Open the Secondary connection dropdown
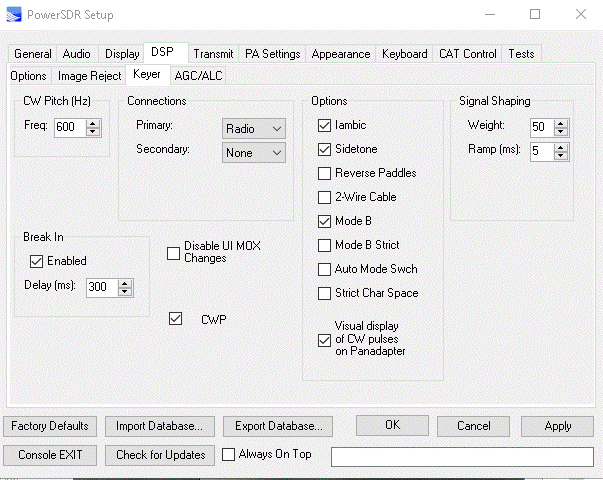Image resolution: width=603 pixels, height=480 pixels. pos(254,153)
